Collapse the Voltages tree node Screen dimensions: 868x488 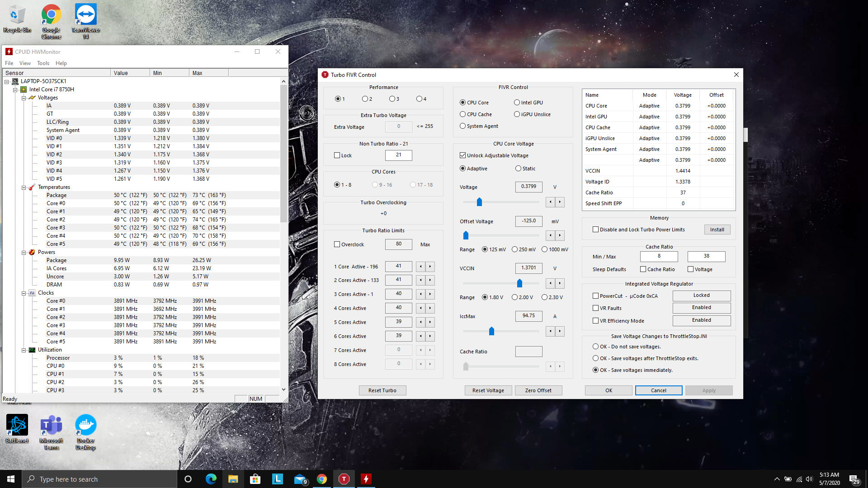(24, 98)
